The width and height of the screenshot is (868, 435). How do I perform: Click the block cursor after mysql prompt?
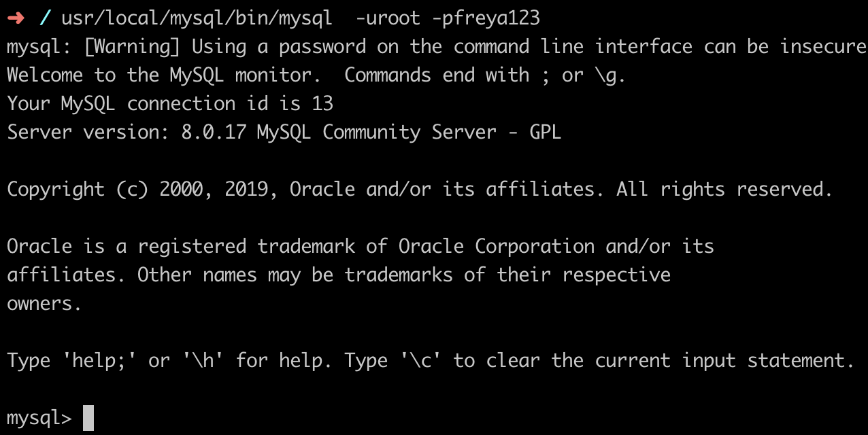pos(88,418)
